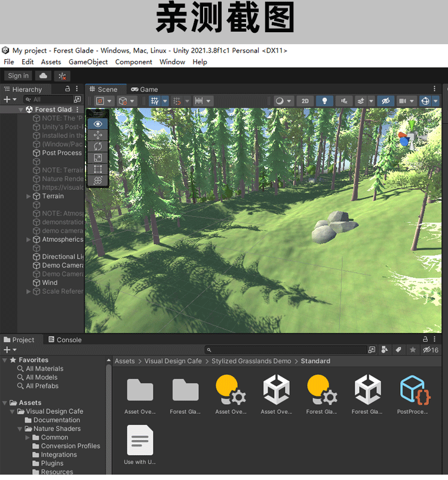This screenshot has width=448, height=480.
Task: Toggle Project panel lock
Action: (x=425, y=339)
